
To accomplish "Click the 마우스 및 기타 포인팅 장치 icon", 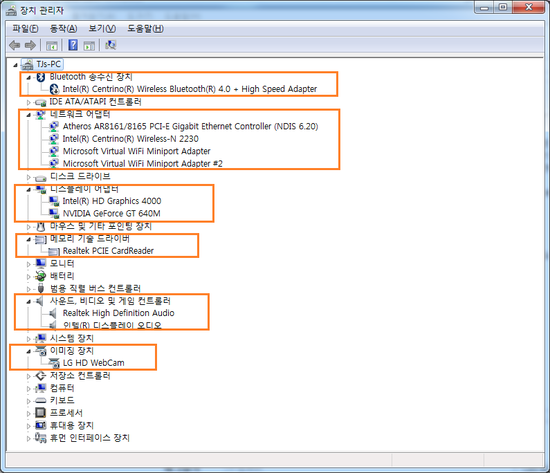I will pos(41,226).
